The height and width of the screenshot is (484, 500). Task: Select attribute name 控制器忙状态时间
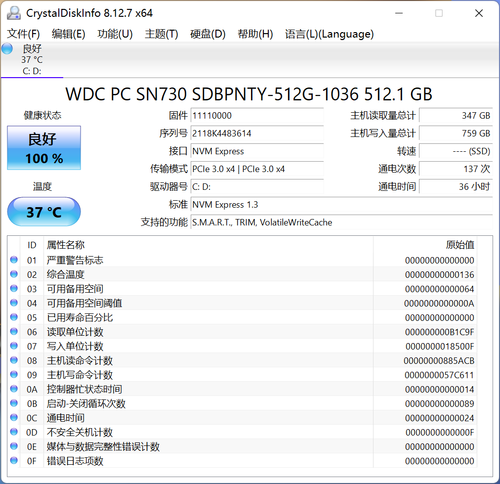click(x=84, y=389)
